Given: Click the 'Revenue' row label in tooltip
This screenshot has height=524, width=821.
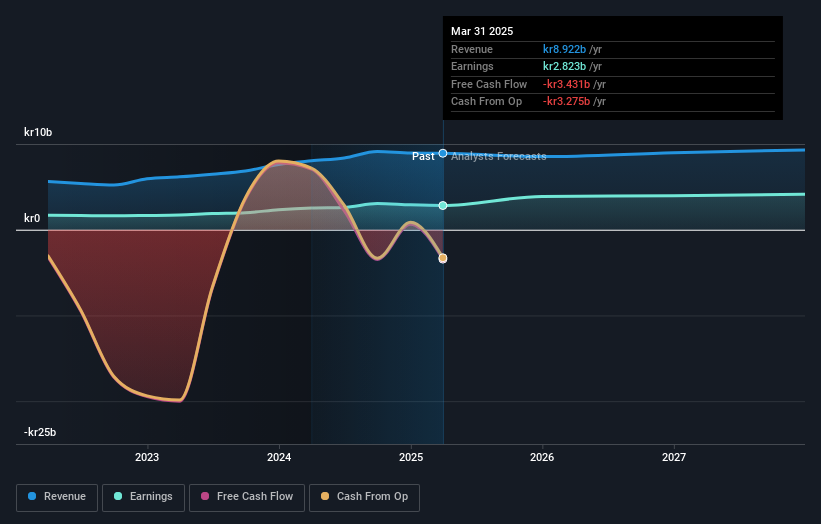Looking at the screenshot, I should [472, 49].
